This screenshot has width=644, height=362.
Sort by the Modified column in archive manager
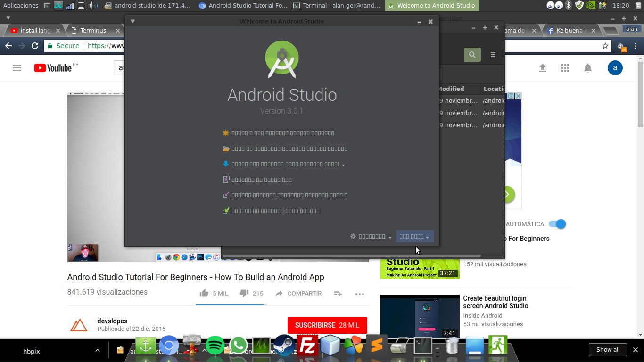coord(459,89)
